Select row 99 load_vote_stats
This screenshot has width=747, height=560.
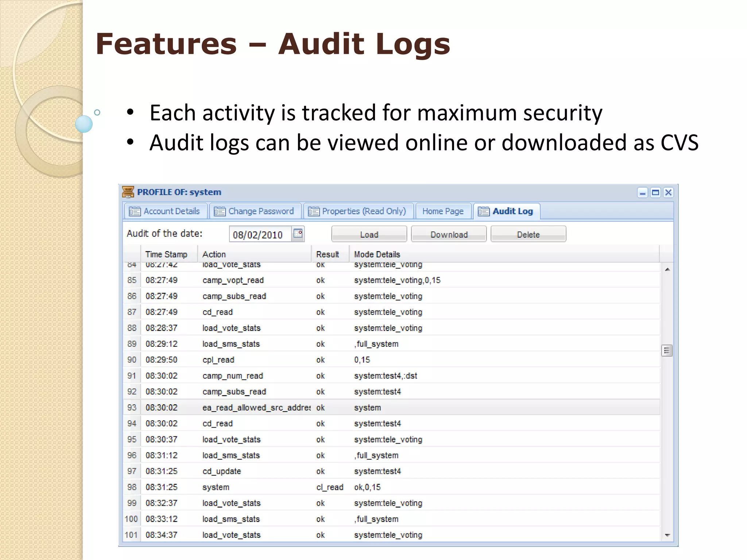[x=392, y=503]
